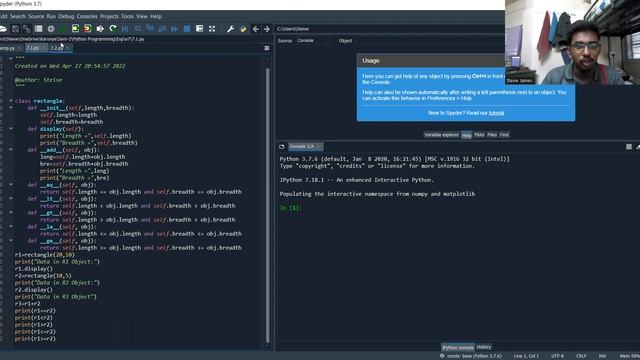Select the IPython console bottom tab
The width and height of the screenshot is (640, 360).
click(458, 347)
